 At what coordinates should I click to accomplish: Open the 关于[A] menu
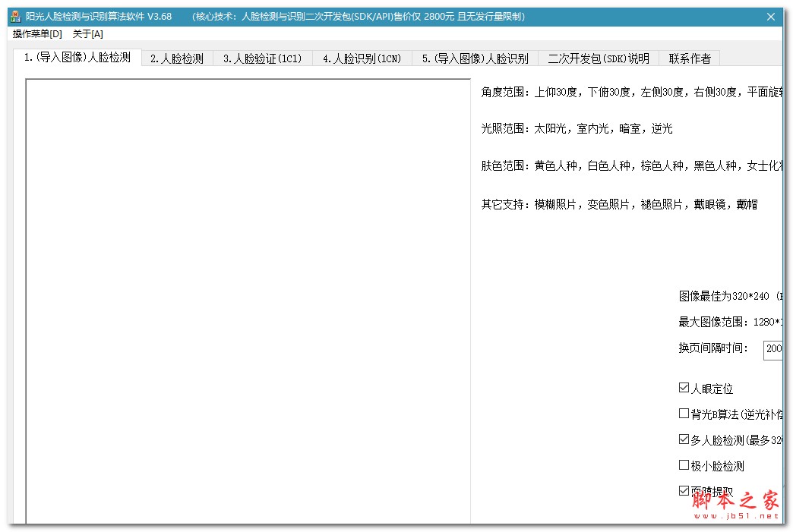88,34
